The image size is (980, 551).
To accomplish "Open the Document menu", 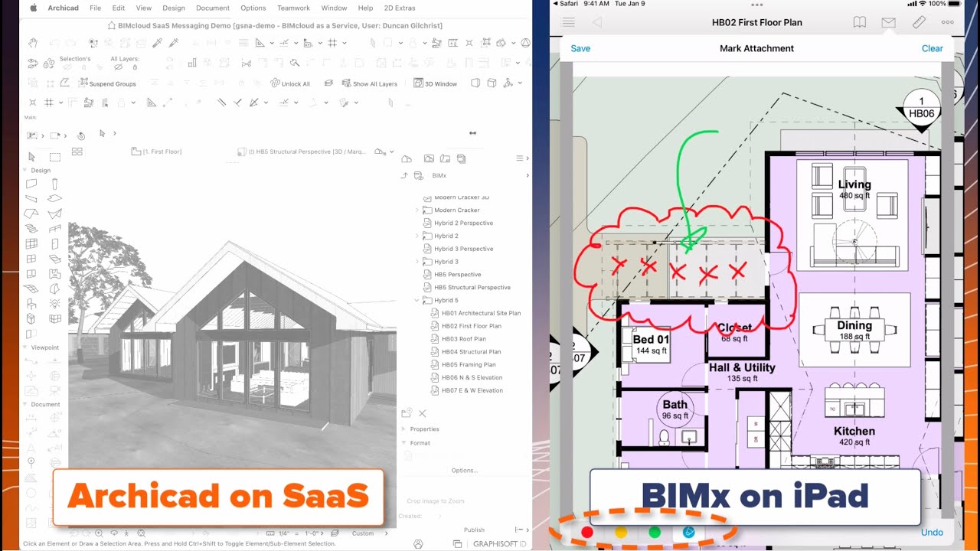I will click(x=212, y=8).
